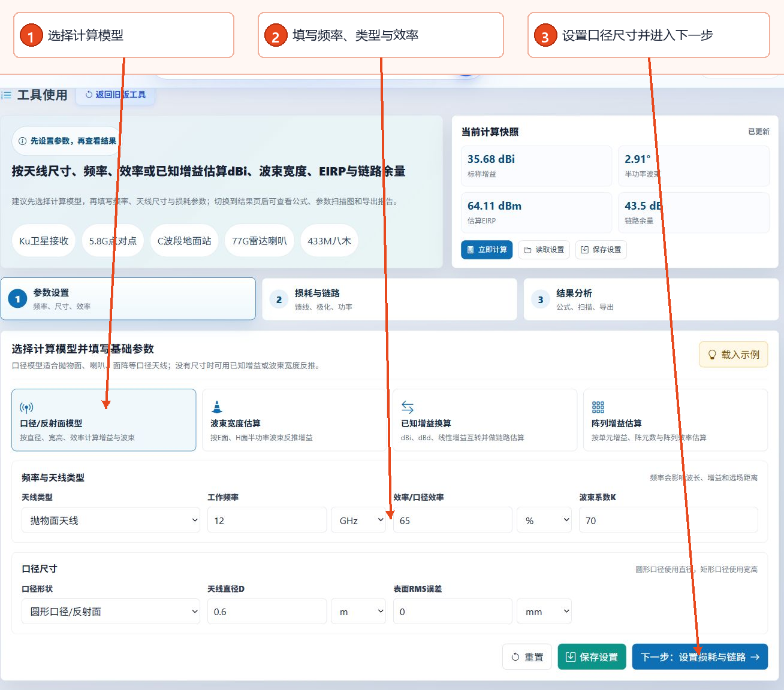Click the info icon in 先设置参数，再查看结果

pos(23,141)
